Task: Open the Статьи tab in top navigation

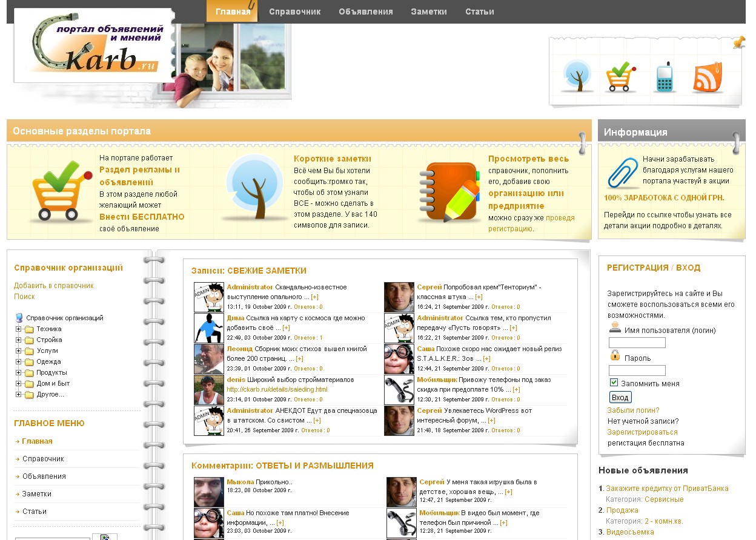Action: [x=480, y=12]
